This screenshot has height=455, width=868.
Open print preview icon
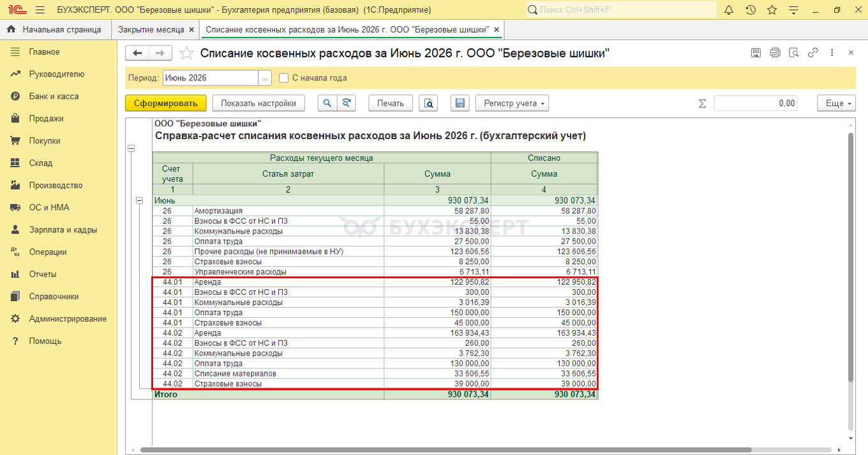(x=428, y=103)
